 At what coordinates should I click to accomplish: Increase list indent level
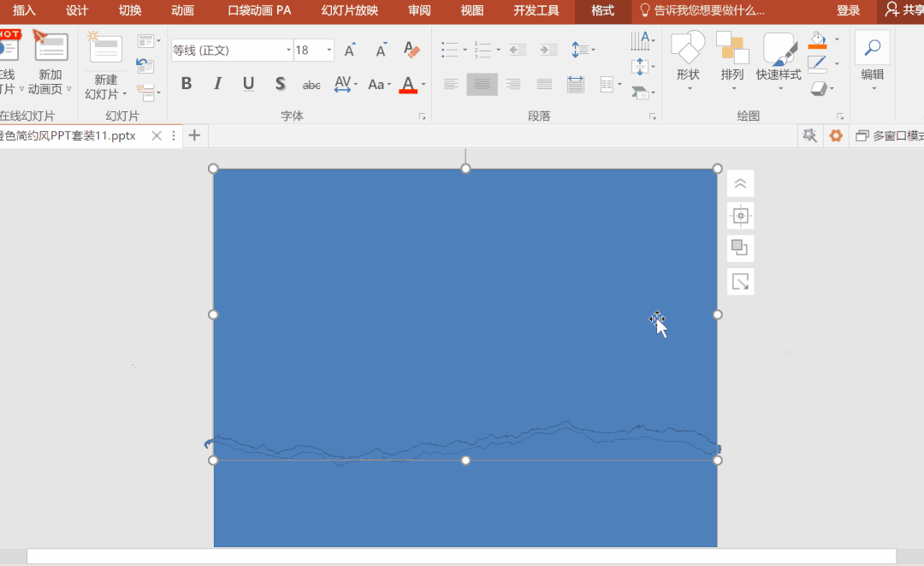tap(548, 51)
